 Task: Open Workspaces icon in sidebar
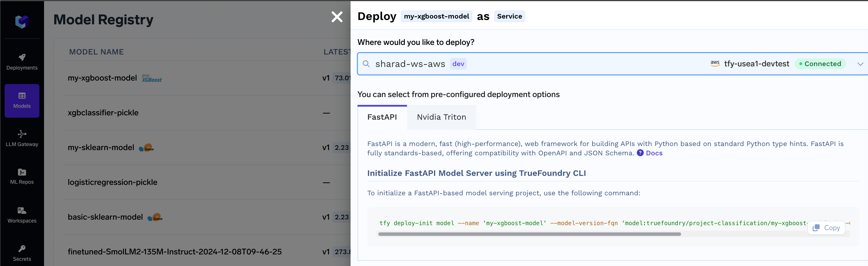[x=22, y=211]
